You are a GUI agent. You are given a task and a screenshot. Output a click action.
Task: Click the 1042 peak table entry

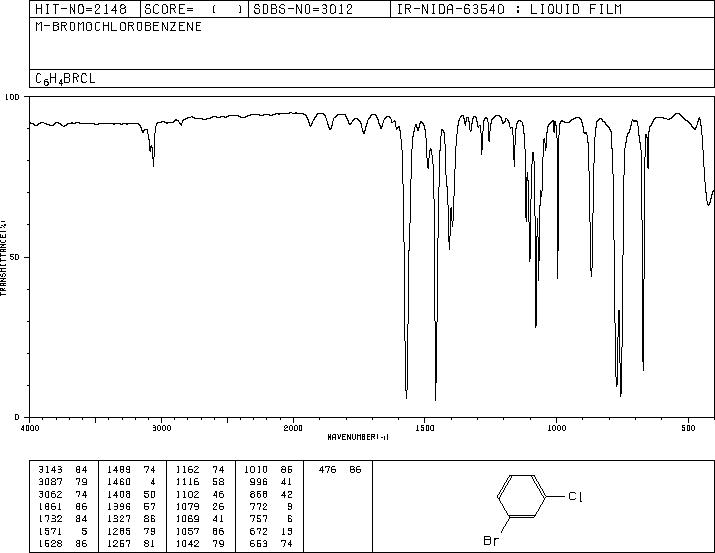200,544
